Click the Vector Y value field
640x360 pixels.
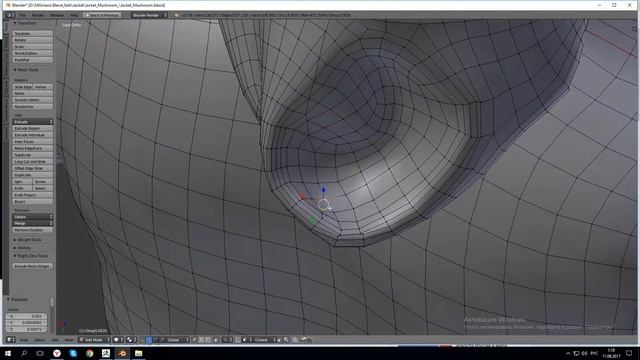click(x=26, y=322)
